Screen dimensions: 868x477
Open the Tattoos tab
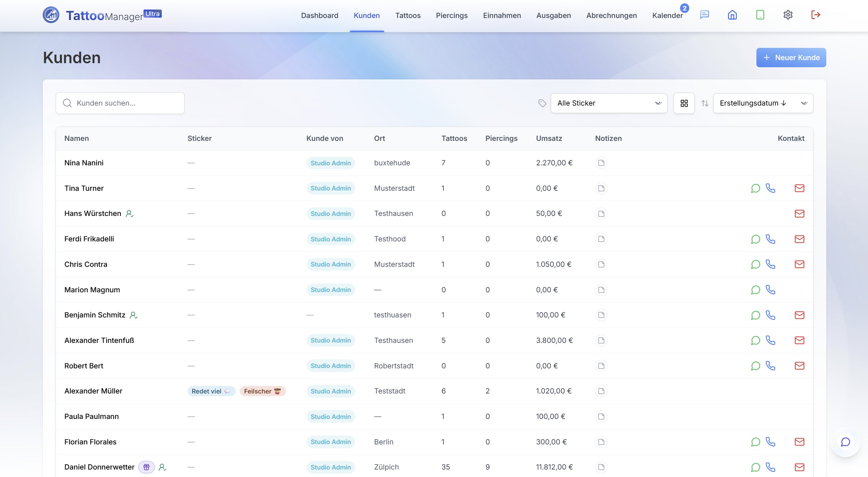[408, 16]
